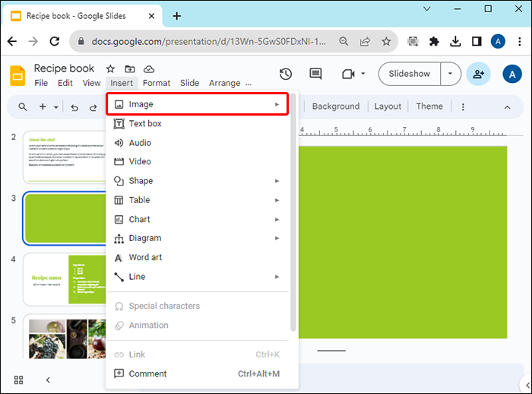
Task: Bookmark this page with the star
Action: pyautogui.click(x=386, y=41)
